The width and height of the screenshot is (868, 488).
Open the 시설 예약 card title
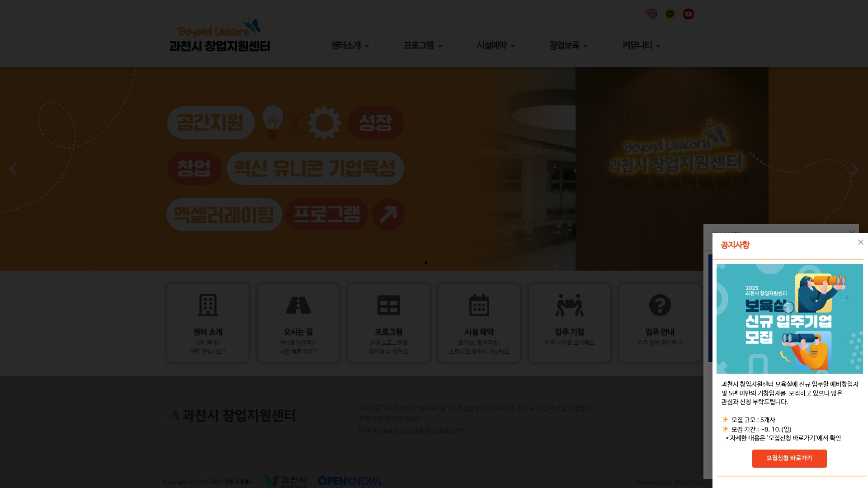click(x=479, y=332)
